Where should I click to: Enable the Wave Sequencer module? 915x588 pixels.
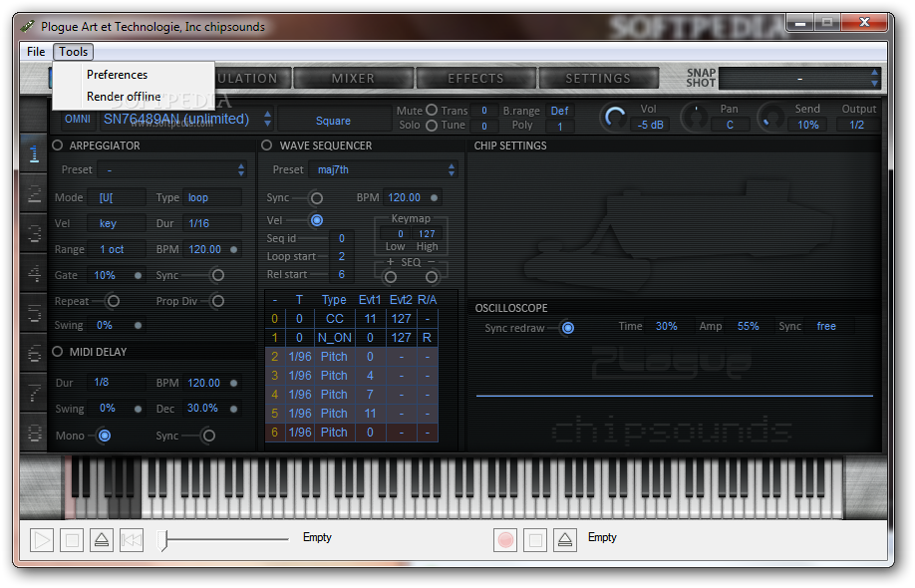[x=267, y=146]
